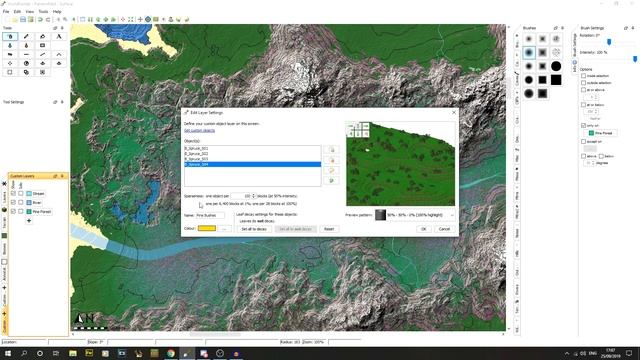This screenshot has width=640, height=360.
Task: Click the blue circle toolbar icon
Action: click(148, 19)
